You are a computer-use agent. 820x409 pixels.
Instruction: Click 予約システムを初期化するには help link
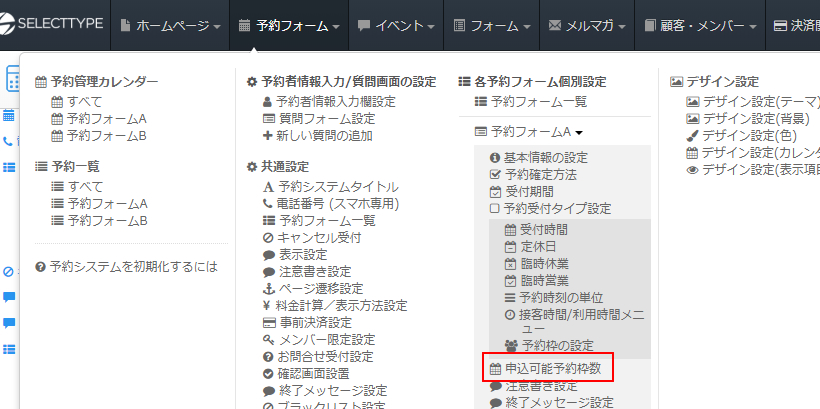pyautogui.click(x=126, y=267)
